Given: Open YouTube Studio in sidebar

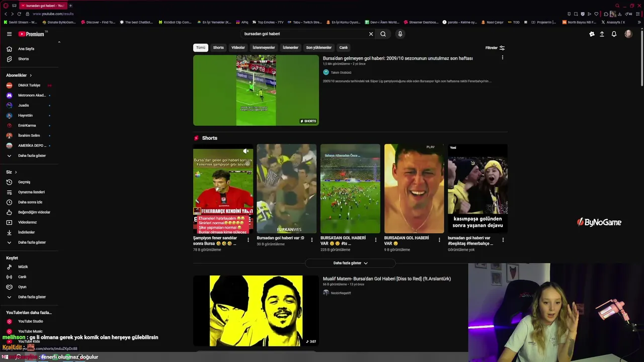Looking at the screenshot, I should (29, 321).
